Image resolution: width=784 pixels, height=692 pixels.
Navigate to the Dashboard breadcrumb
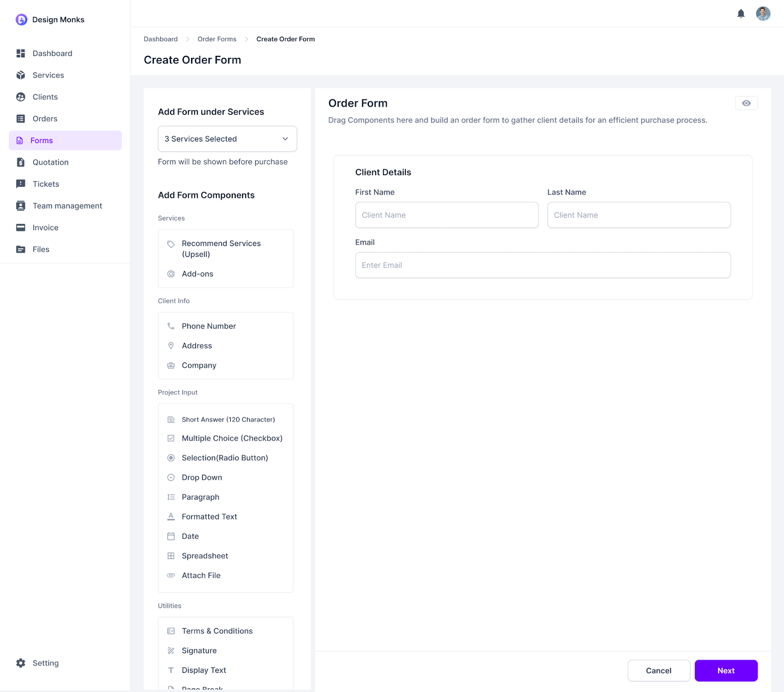click(160, 39)
